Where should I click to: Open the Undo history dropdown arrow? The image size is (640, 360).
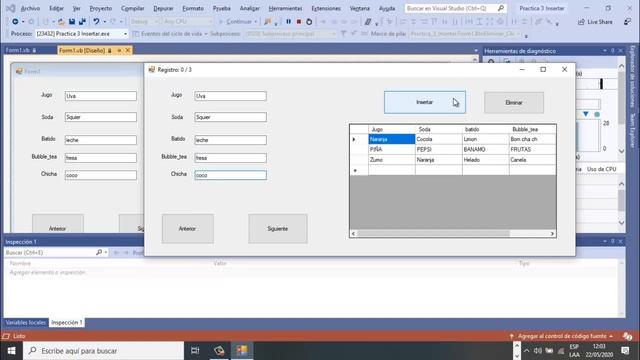[104, 22]
